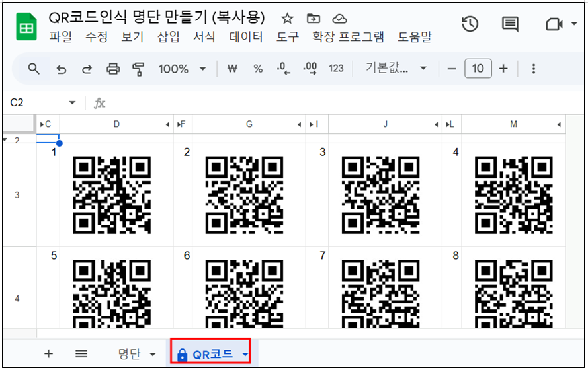Expand hidden column before column F
The image size is (588, 370).
179,124
